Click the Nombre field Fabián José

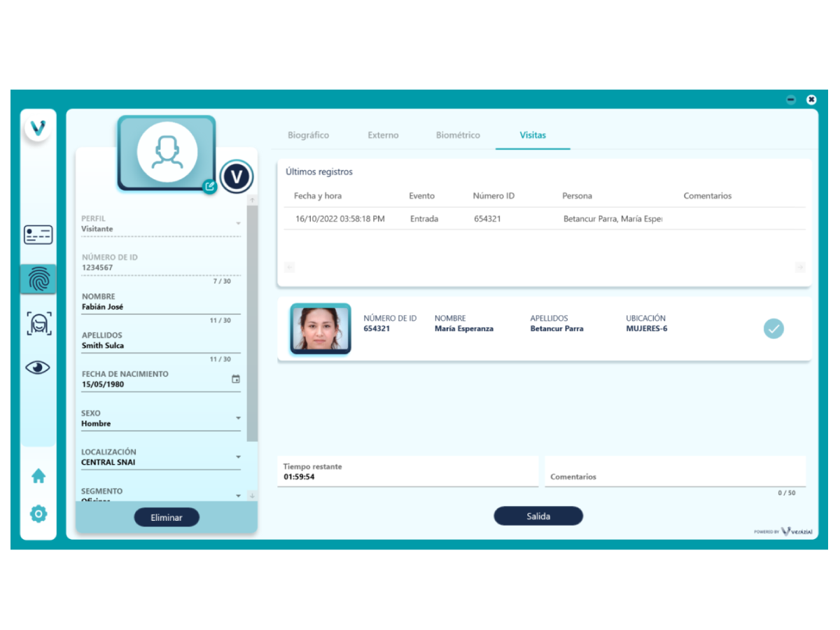coord(161,302)
